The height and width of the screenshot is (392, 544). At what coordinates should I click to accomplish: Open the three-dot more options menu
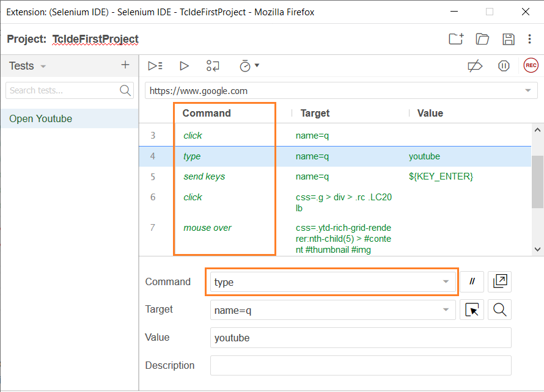point(529,39)
